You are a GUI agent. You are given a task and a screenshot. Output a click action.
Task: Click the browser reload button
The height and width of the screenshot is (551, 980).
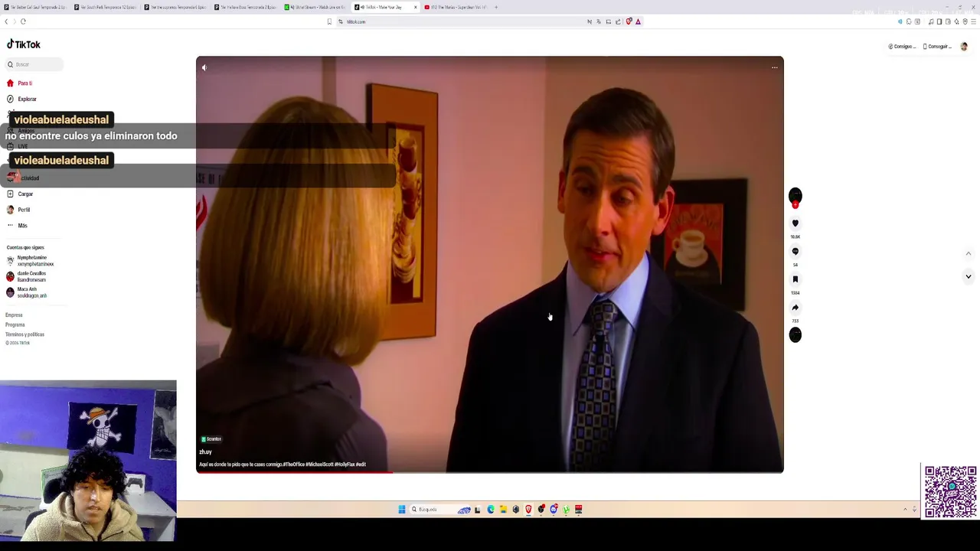click(23, 21)
